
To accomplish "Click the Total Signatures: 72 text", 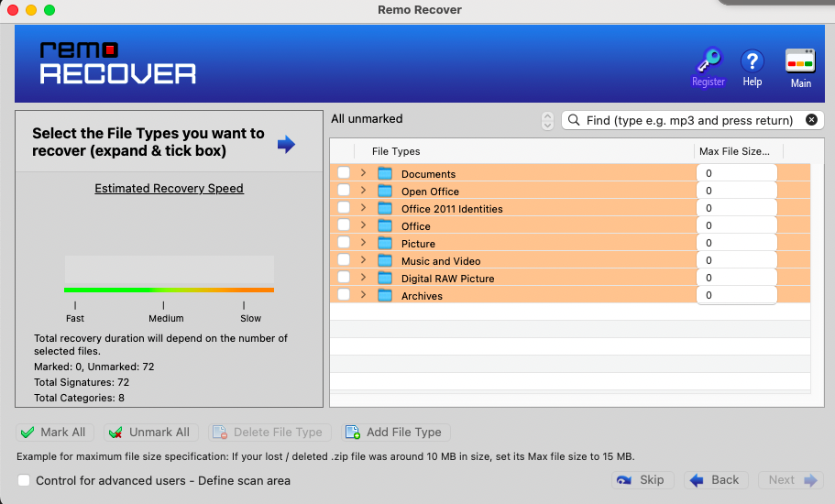I will [x=82, y=382].
